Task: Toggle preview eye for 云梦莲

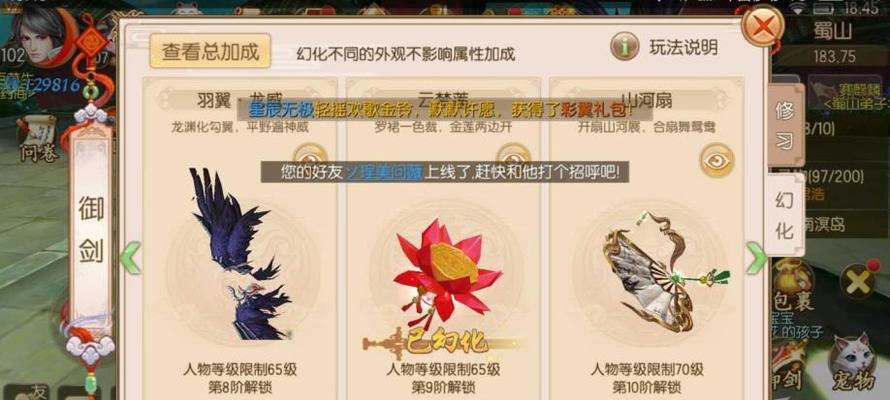Action: [x=513, y=153]
